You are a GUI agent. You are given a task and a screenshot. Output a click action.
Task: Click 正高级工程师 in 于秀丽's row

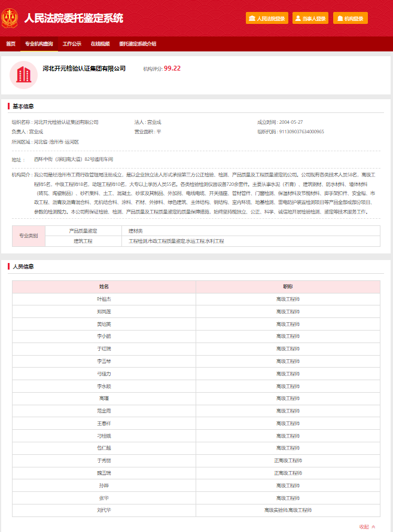pos(288,461)
